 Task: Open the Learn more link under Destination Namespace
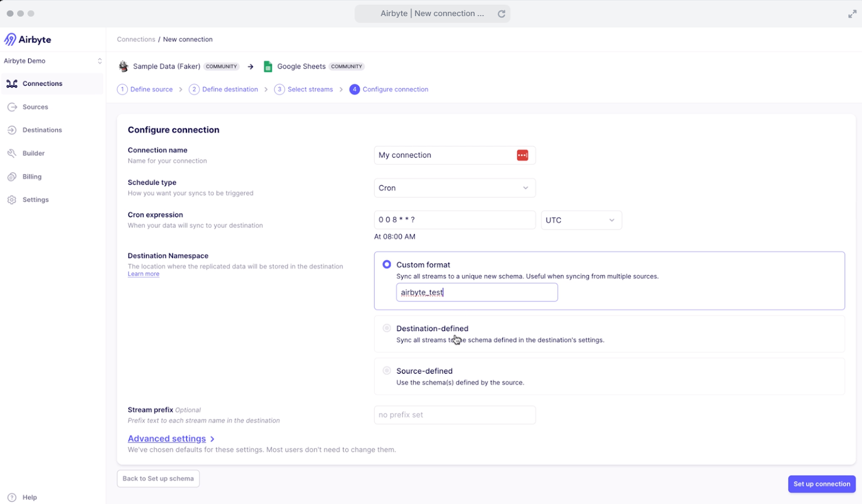pos(143,274)
